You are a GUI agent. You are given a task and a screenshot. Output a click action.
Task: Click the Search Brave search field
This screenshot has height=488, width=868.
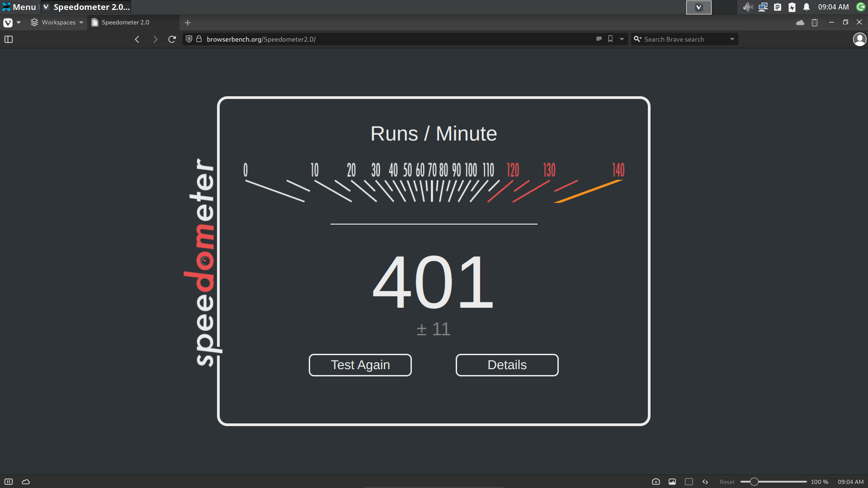click(684, 39)
